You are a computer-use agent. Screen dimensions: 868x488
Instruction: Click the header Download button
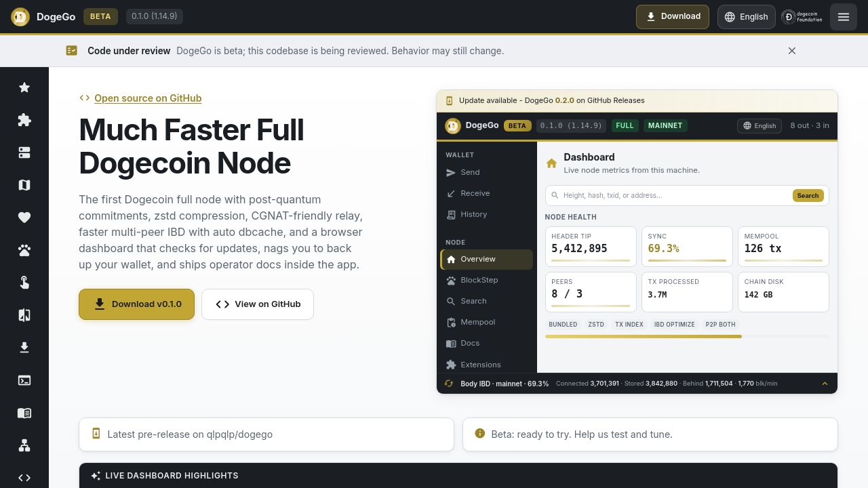(673, 17)
